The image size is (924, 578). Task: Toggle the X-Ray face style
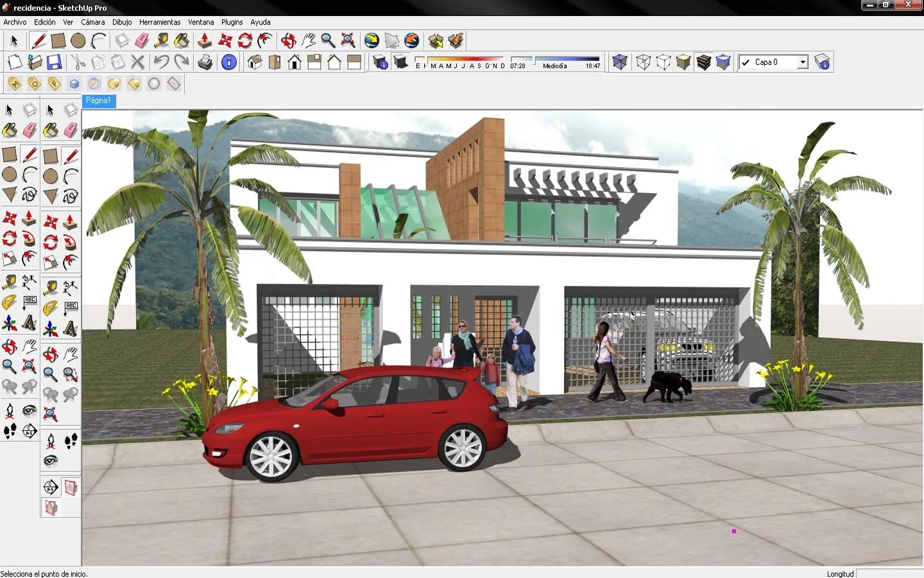click(x=619, y=62)
